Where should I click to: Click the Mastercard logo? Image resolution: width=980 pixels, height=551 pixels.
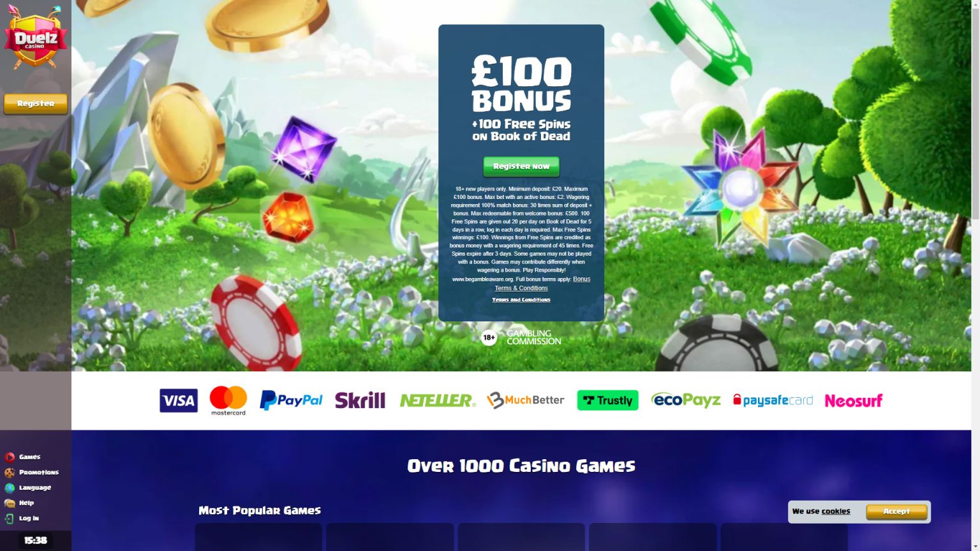pos(228,400)
